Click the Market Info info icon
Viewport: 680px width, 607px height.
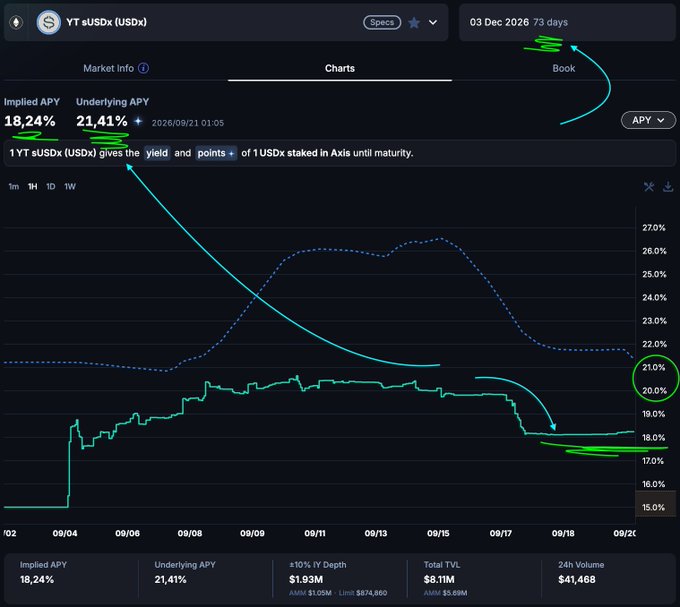144,68
